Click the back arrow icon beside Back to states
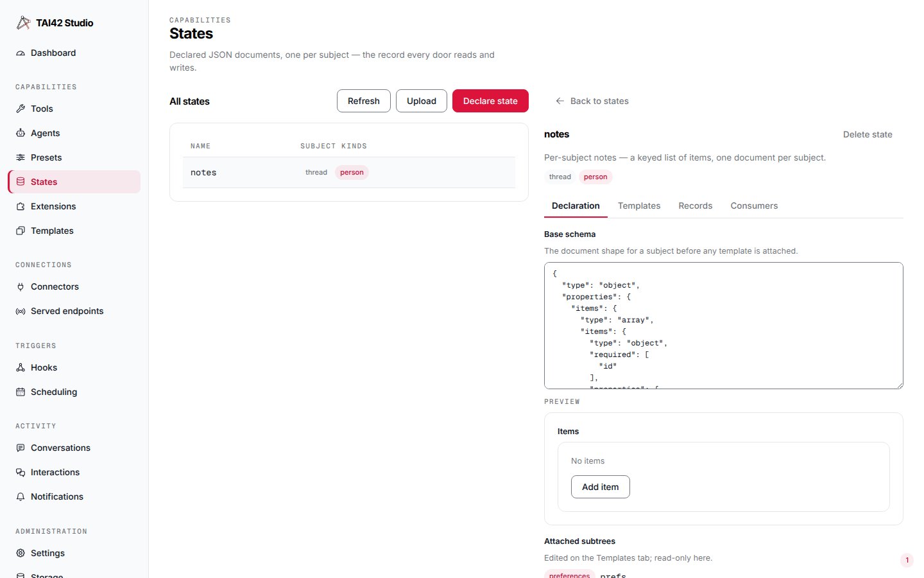The width and height of the screenshot is (924, 578). pos(560,101)
